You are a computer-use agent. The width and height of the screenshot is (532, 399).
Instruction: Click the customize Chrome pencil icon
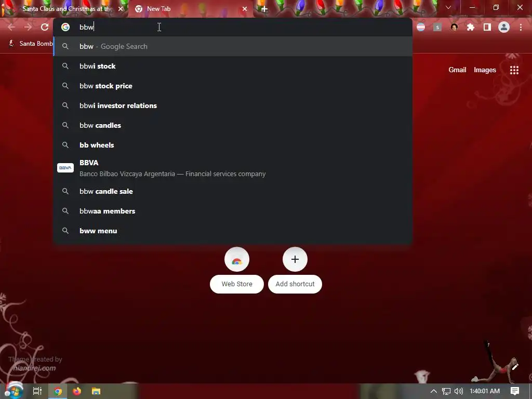(x=515, y=367)
